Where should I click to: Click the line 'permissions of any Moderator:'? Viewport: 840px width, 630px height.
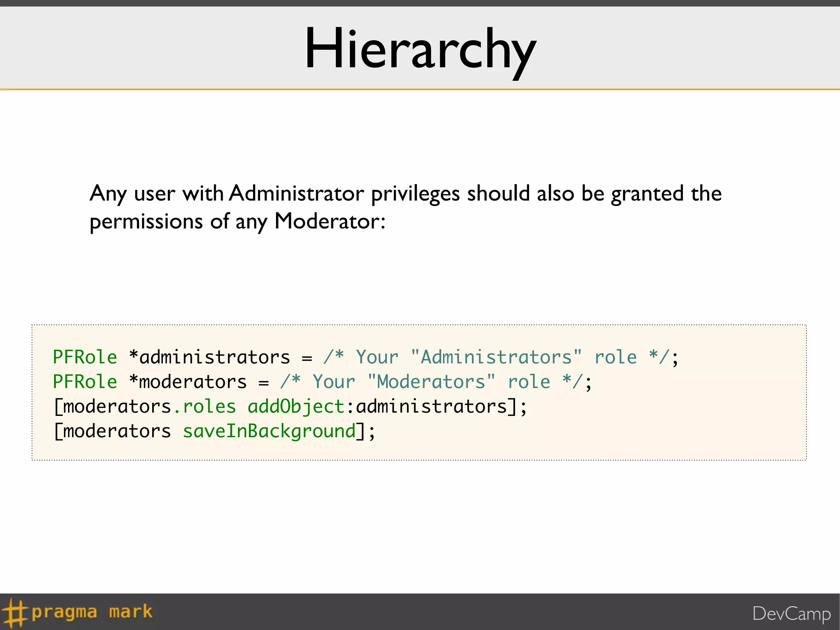(x=237, y=221)
